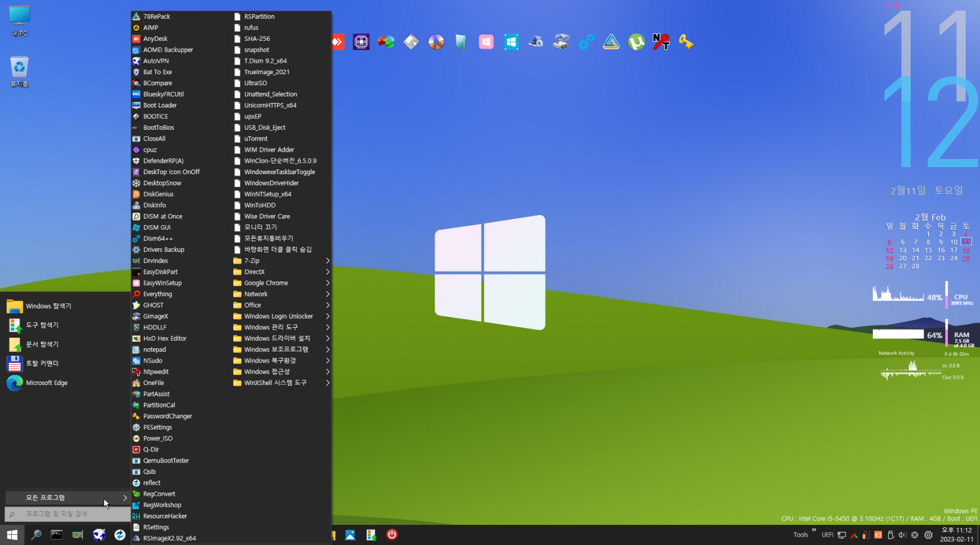The image size is (980, 545).
Task: Open the Recycle Bin desktop icon
Action: 20,72
